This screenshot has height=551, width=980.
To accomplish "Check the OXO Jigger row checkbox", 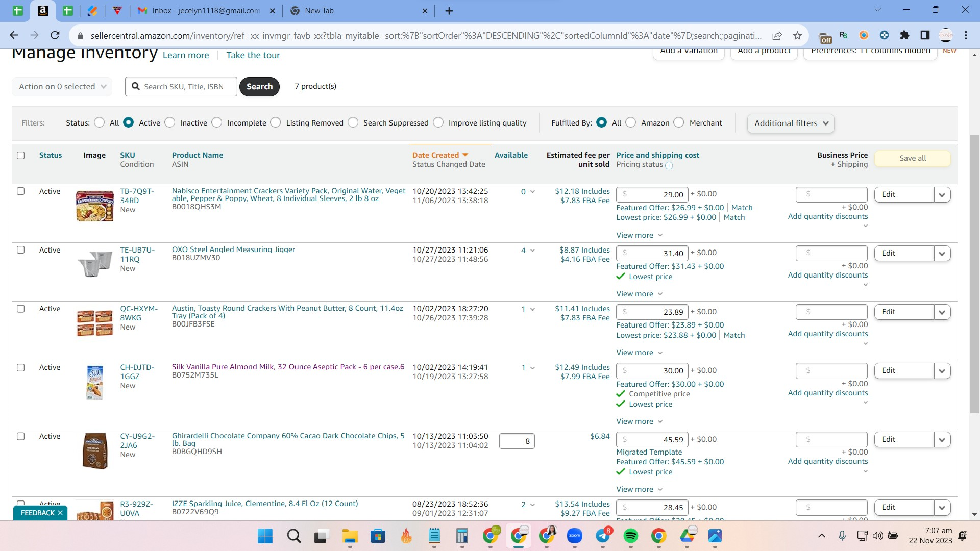I will tap(21, 249).
